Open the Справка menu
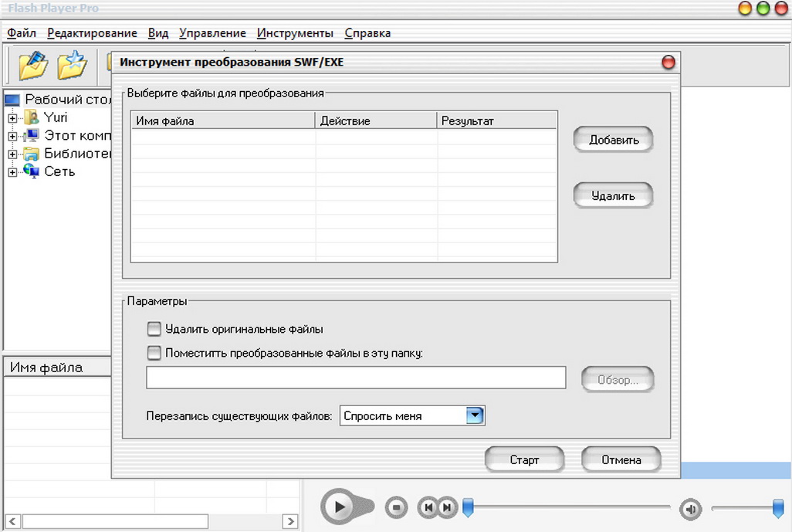792x532 pixels. [367, 33]
